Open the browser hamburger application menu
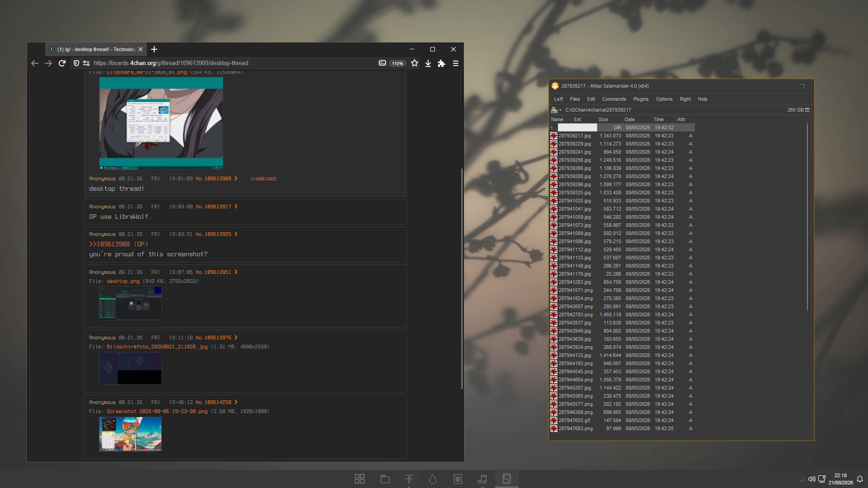The height and width of the screenshot is (488, 868). coord(456,63)
